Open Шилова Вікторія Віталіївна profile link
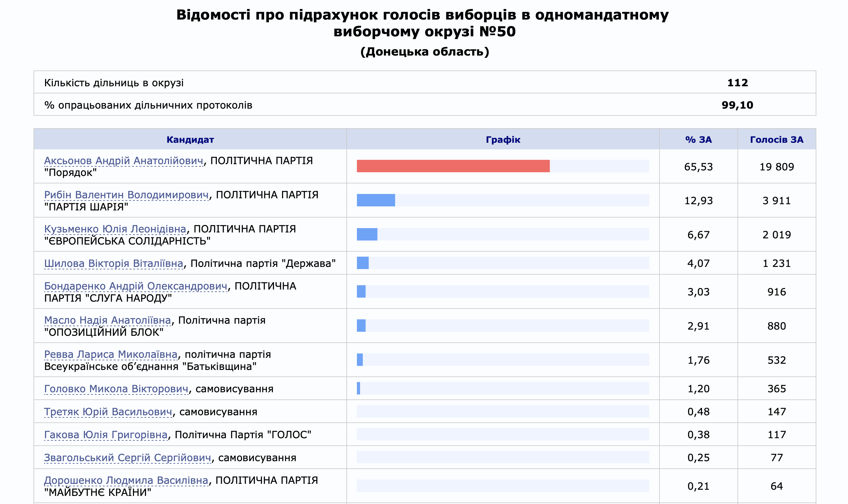The width and height of the screenshot is (848, 504). pyautogui.click(x=113, y=263)
